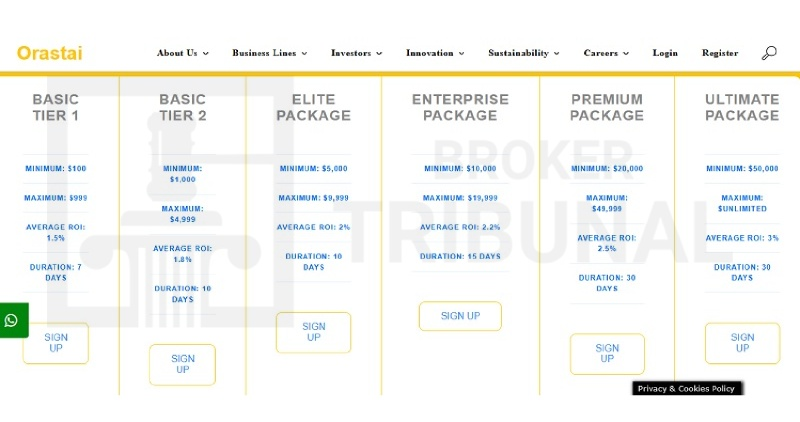Click the search magnifier icon
This screenshot has width=800, height=422.
click(x=768, y=53)
